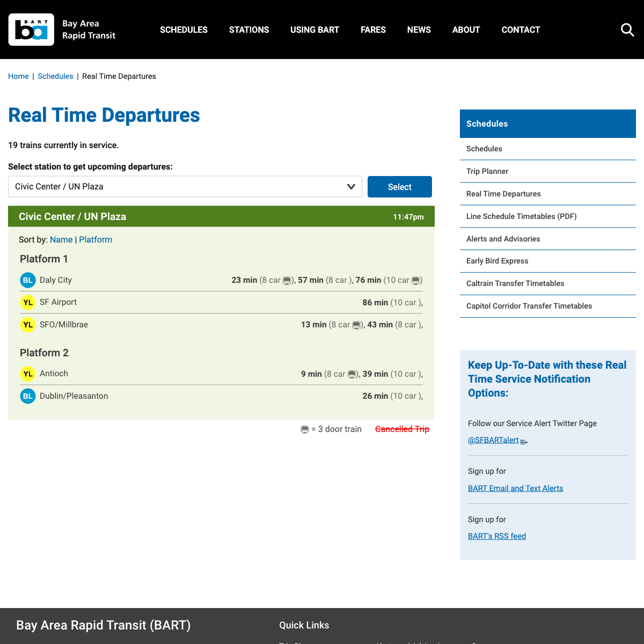Click the Platform 1 heading

click(x=44, y=259)
